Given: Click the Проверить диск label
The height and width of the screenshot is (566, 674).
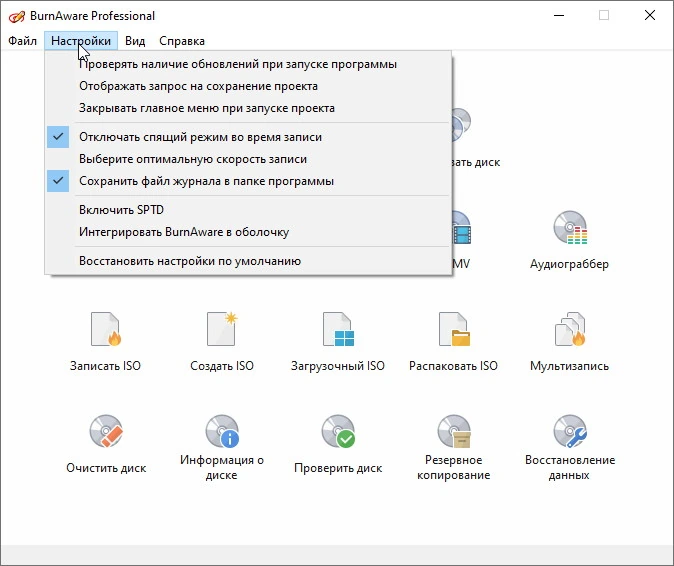Looking at the screenshot, I should (338, 468).
